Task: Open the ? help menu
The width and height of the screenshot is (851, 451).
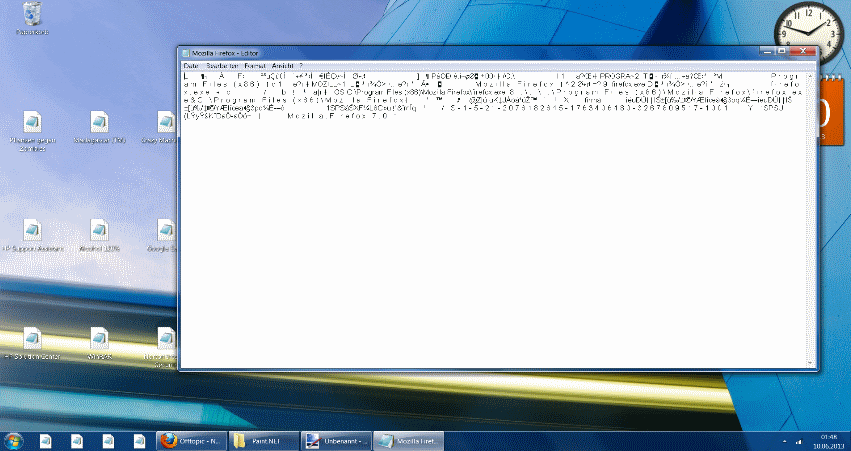Action: pyautogui.click(x=301, y=66)
